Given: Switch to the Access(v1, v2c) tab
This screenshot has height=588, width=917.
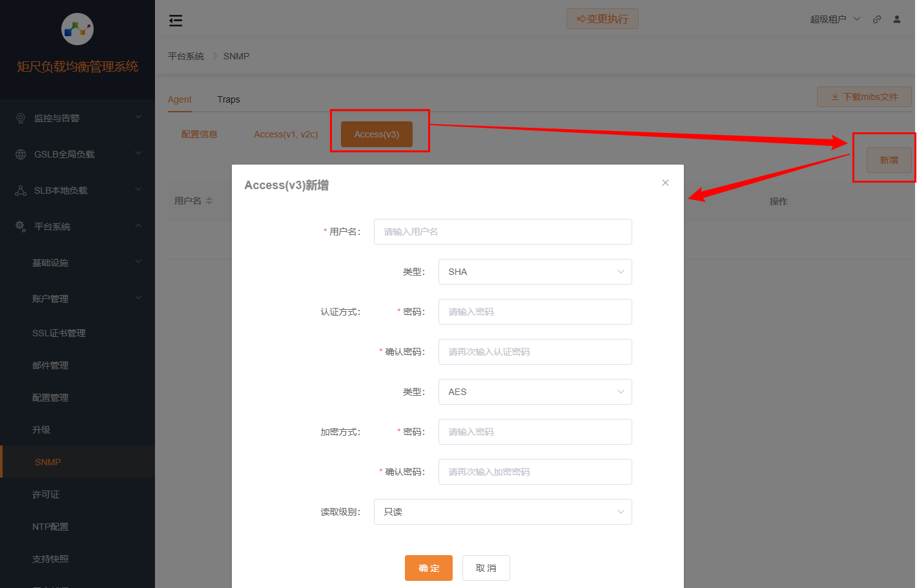Looking at the screenshot, I should 286,134.
